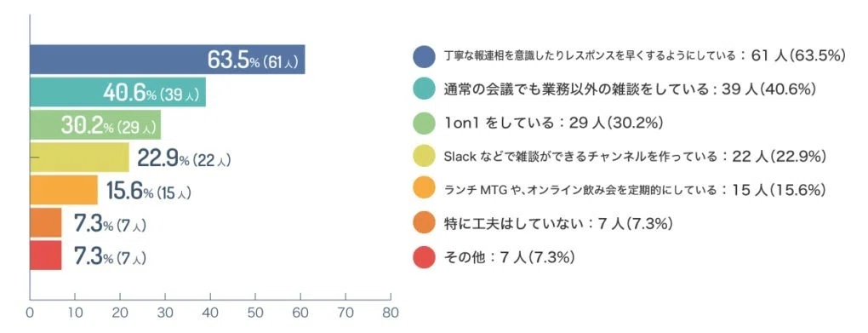This screenshot has width=868, height=333.
Task: Click the dark blue legend circle
Action: click(x=424, y=56)
